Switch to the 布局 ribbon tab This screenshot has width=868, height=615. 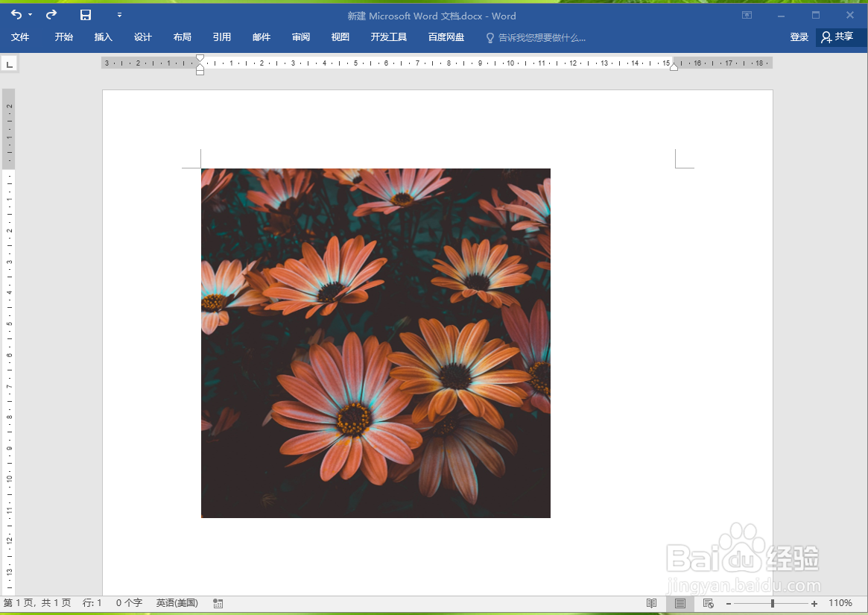[x=182, y=37]
